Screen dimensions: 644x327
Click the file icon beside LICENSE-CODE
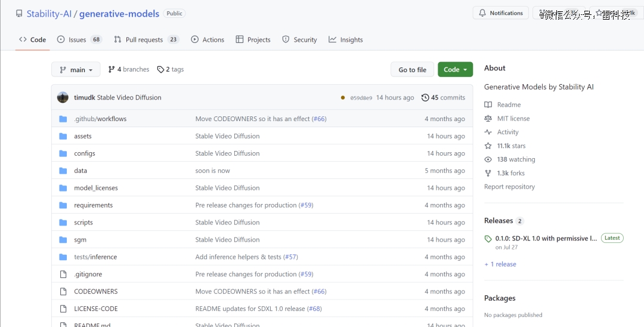(x=63, y=309)
